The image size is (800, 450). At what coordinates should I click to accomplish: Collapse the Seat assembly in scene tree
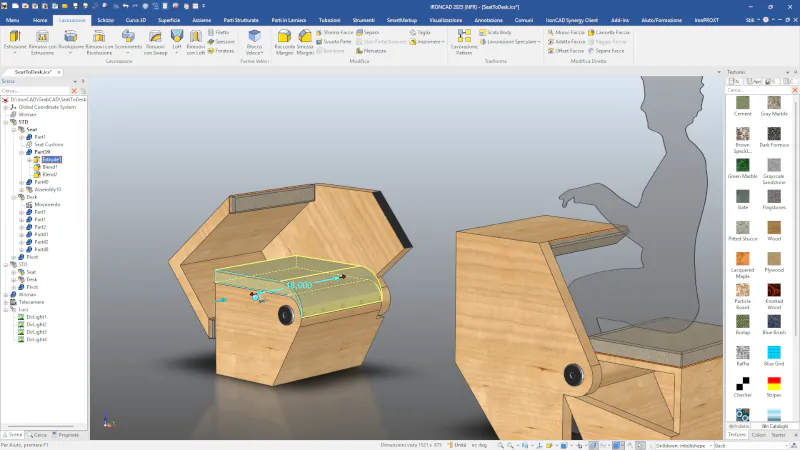14,130
